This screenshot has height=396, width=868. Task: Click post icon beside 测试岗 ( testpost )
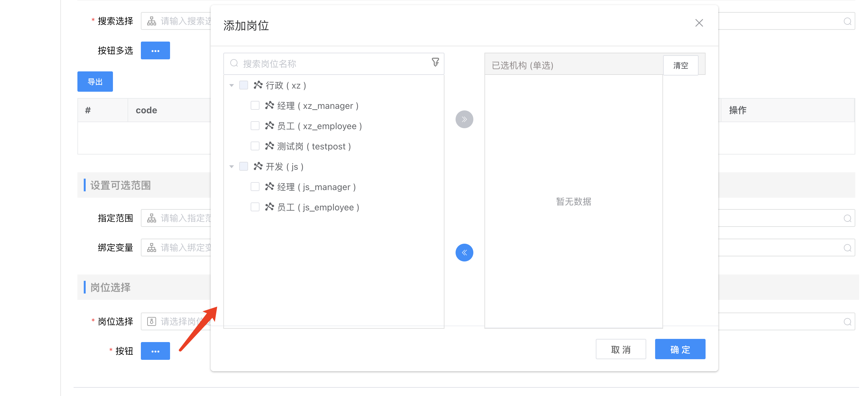click(269, 146)
